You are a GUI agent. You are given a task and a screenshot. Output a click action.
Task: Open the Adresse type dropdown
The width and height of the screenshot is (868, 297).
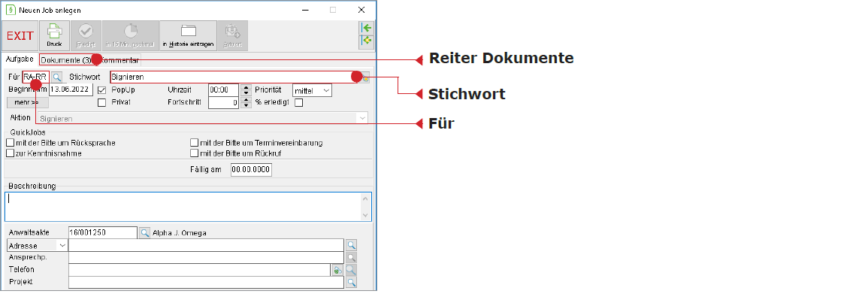[x=37, y=245]
